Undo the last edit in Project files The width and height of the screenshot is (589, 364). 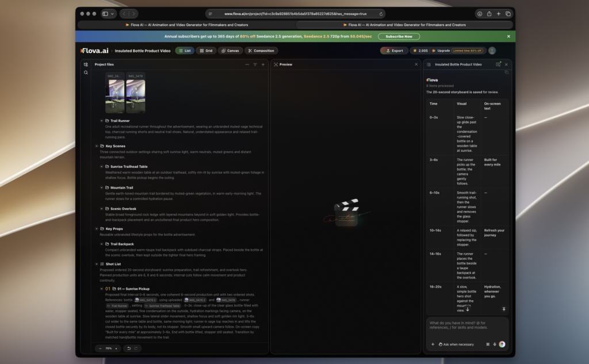[x=129, y=348]
